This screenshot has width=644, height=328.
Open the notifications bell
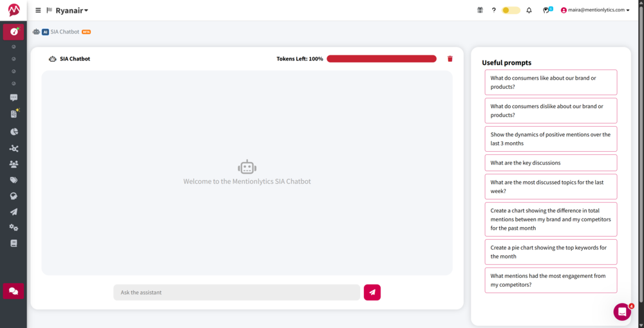[529, 10]
